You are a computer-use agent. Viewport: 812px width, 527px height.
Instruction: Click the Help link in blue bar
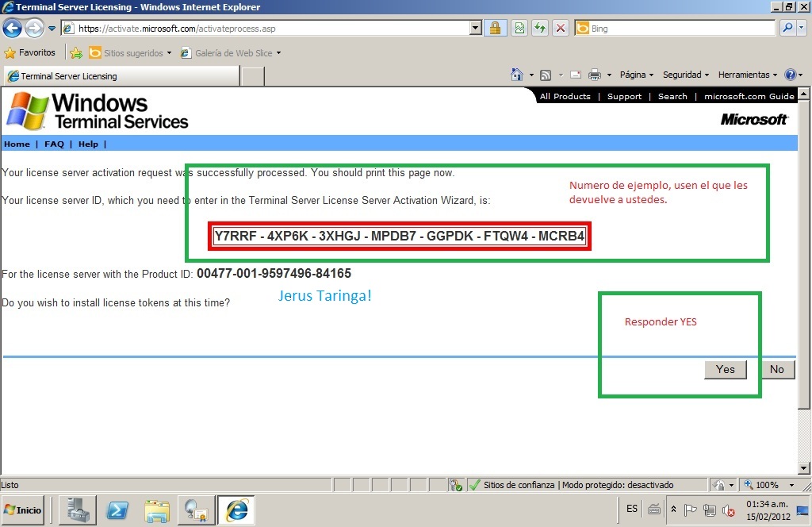tap(88, 144)
